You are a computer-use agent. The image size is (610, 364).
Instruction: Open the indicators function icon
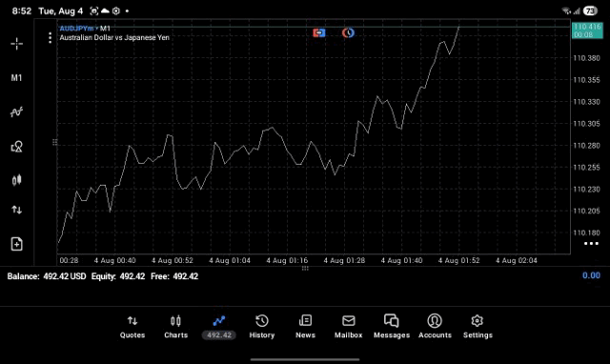16,112
